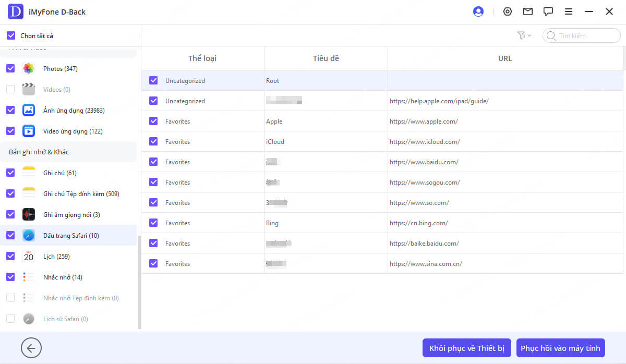Click the iMyFone D-Back logo icon

[x=16, y=11]
